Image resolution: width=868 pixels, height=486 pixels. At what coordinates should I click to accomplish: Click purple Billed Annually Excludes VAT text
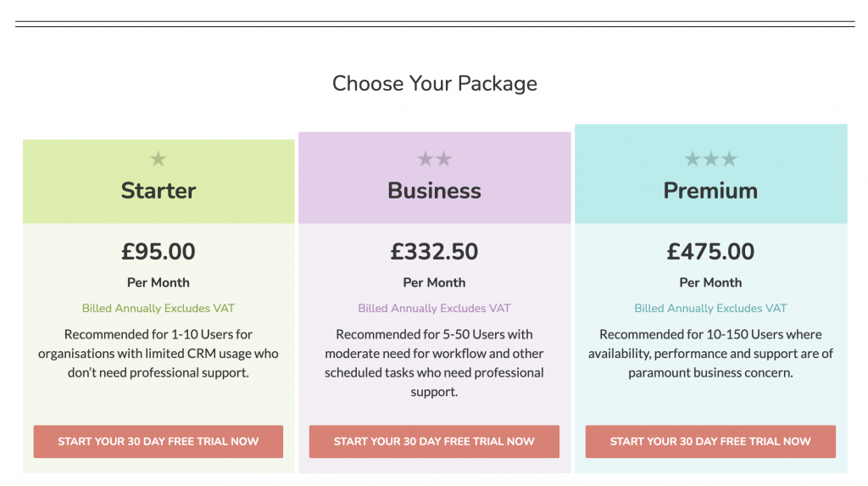click(x=434, y=308)
